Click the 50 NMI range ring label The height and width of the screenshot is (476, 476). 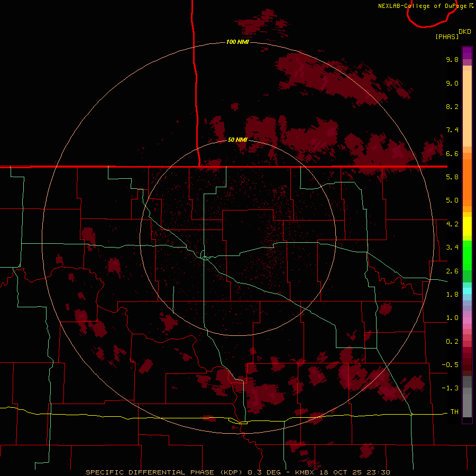[237, 140]
